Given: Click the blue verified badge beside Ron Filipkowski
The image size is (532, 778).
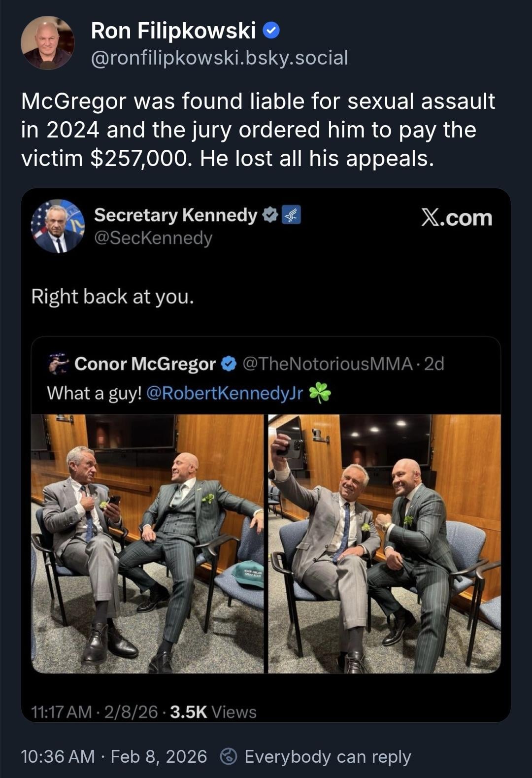Looking at the screenshot, I should click(271, 31).
